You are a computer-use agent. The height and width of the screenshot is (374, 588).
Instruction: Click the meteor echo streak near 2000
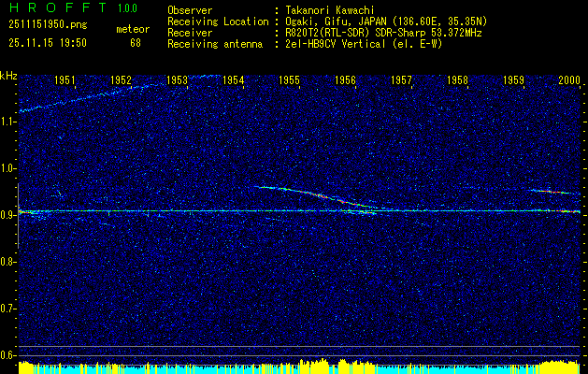553,192
